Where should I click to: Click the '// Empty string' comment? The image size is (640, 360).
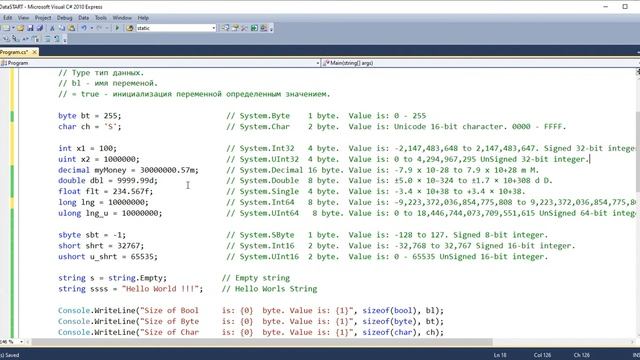coord(256,278)
